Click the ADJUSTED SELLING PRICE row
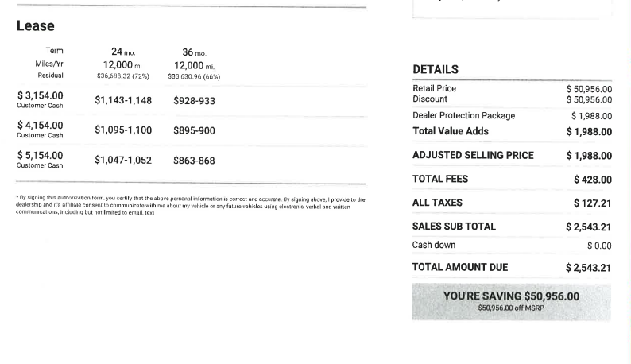This screenshot has height=364, width=631. [x=512, y=156]
